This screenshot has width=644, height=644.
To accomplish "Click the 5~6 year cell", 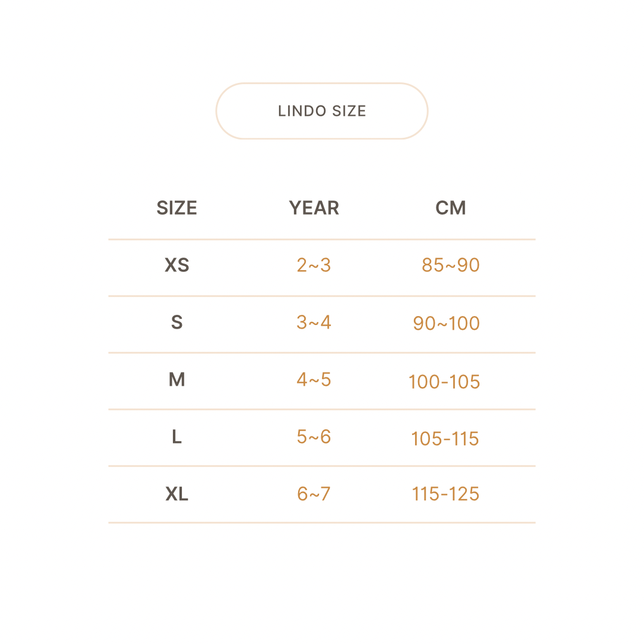I will click(314, 437).
